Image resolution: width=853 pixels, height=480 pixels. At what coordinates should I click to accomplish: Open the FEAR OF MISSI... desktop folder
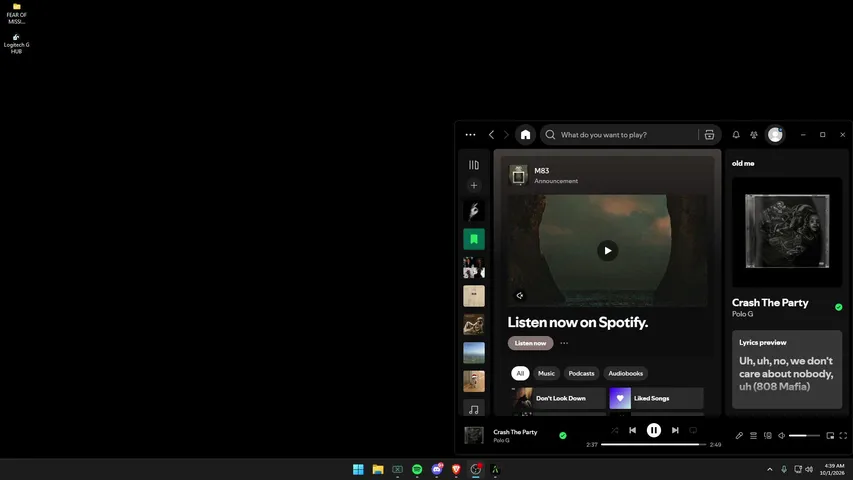pyautogui.click(x=16, y=14)
